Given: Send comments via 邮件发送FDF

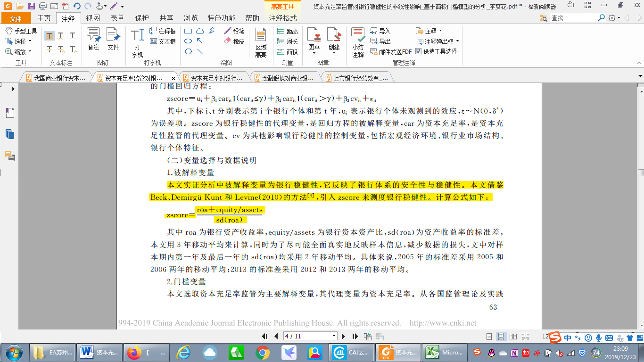Looking at the screenshot, I should click(x=391, y=52).
